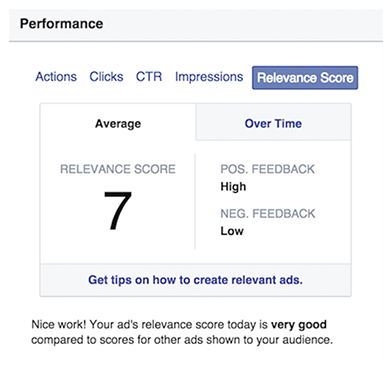Select the highlighted Relevance Score tab
The height and width of the screenshot is (365, 391).
(x=305, y=78)
